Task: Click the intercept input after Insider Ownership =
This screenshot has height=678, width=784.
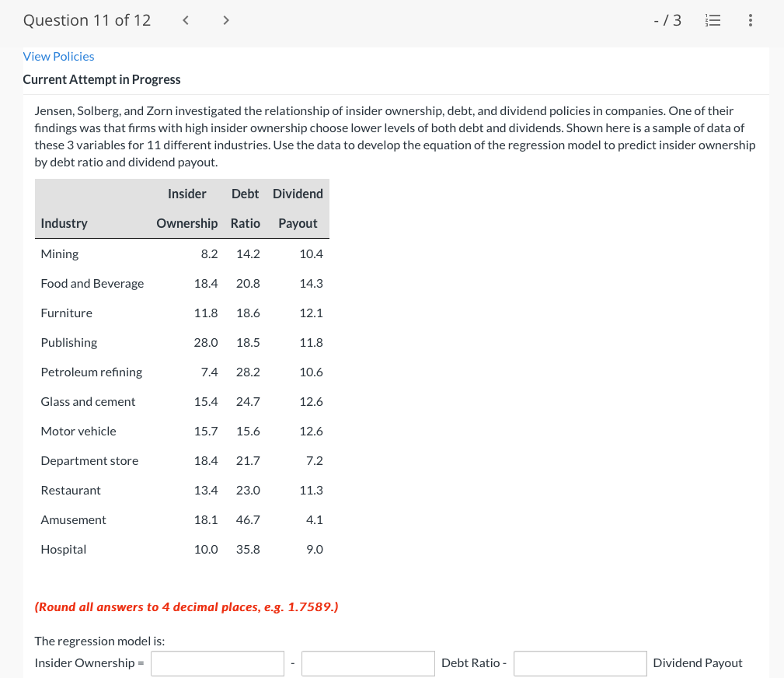Action: pos(218,663)
